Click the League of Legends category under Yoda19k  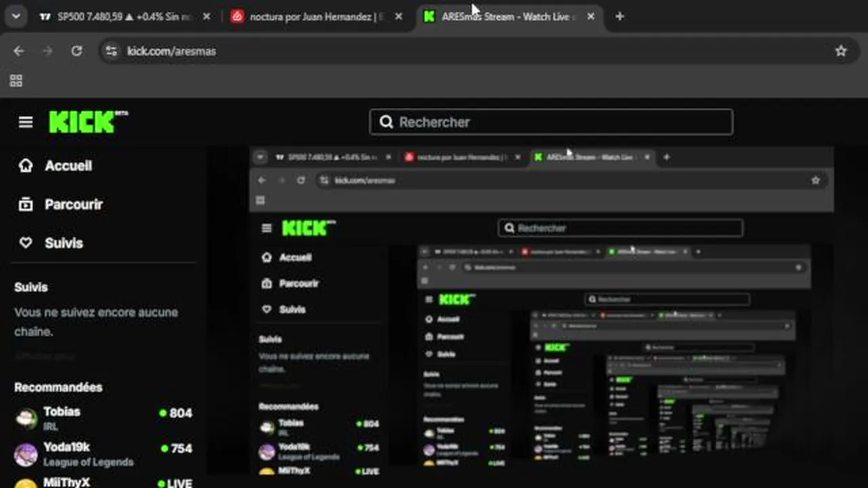coord(88,462)
